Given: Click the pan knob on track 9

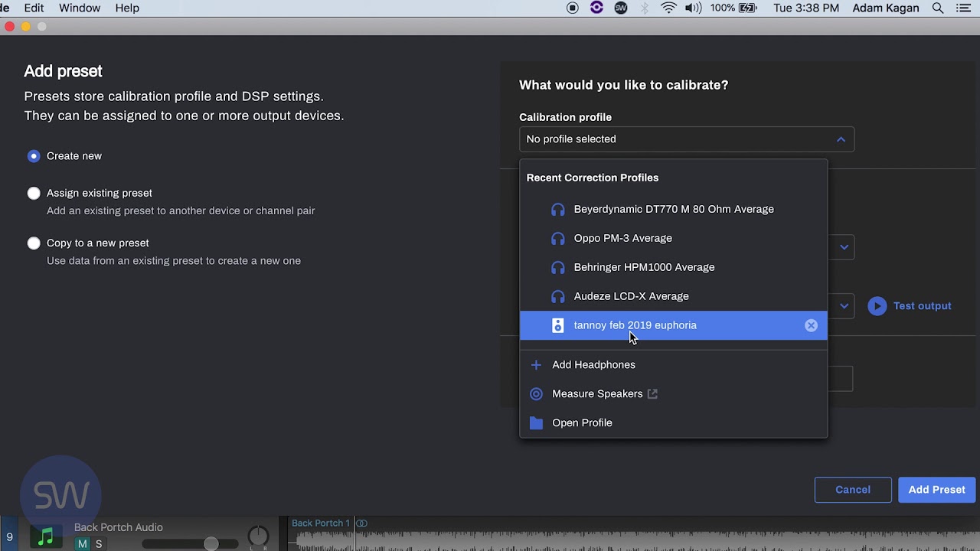Looking at the screenshot, I should coord(259,537).
